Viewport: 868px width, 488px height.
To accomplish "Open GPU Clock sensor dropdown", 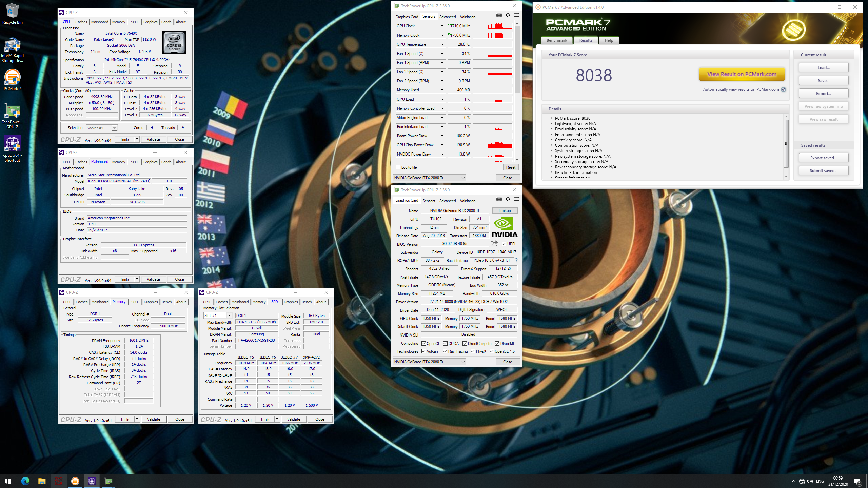I will click(x=442, y=26).
